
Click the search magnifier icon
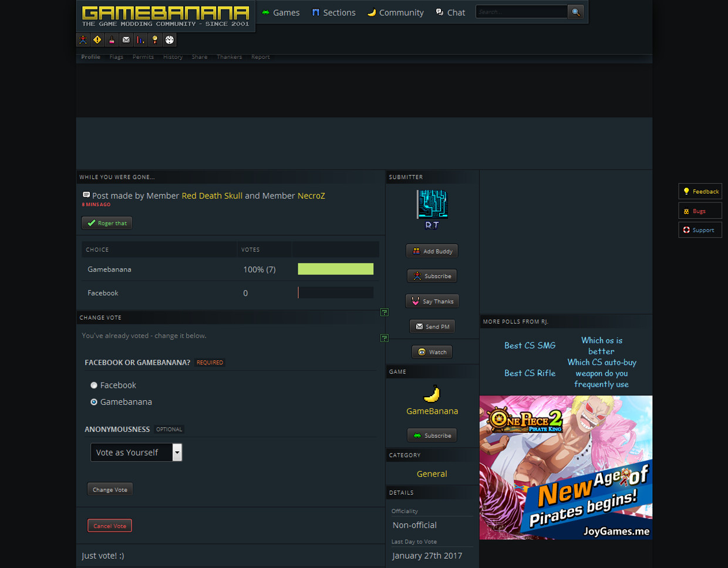pyautogui.click(x=576, y=12)
